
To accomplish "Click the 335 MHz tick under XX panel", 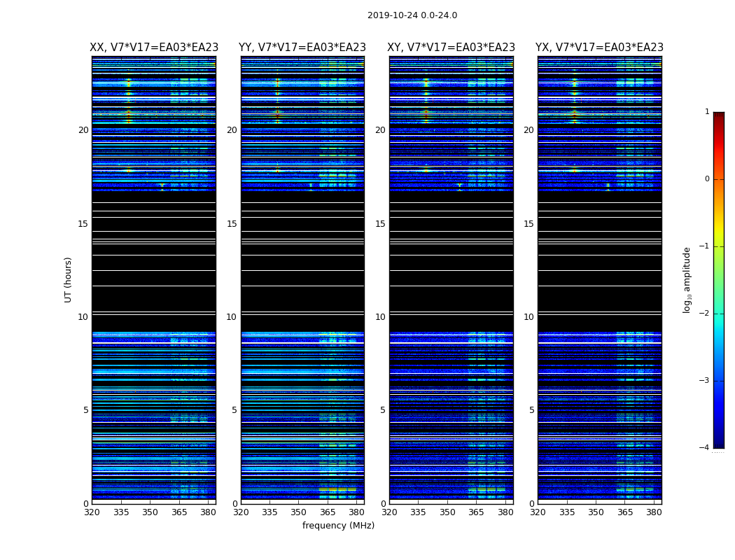I will (121, 512).
